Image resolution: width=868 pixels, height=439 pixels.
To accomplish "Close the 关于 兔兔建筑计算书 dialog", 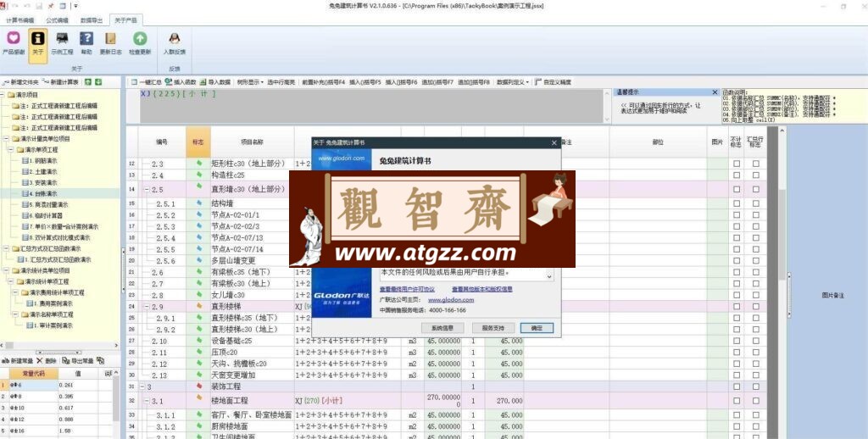I will (x=554, y=143).
